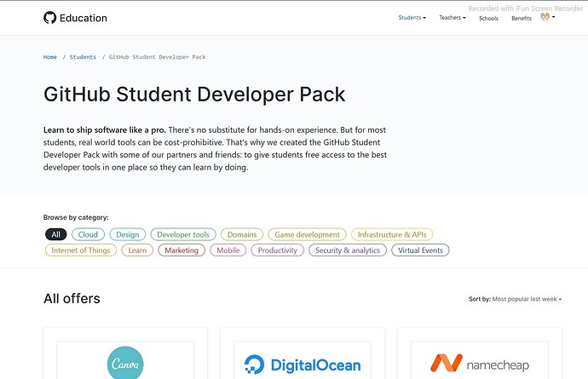Open the Canva offer logo
The height and width of the screenshot is (379, 588).
[125, 363]
